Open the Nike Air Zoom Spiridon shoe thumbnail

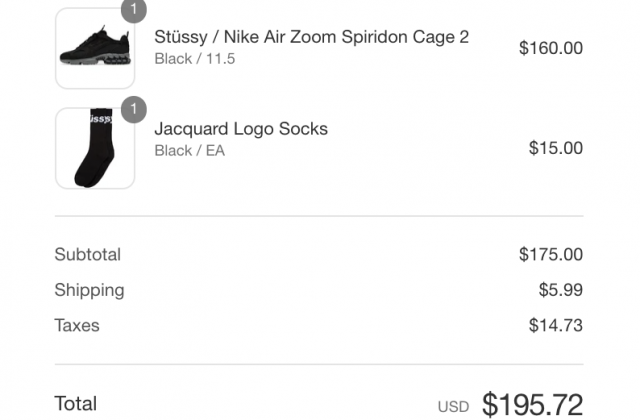click(95, 48)
